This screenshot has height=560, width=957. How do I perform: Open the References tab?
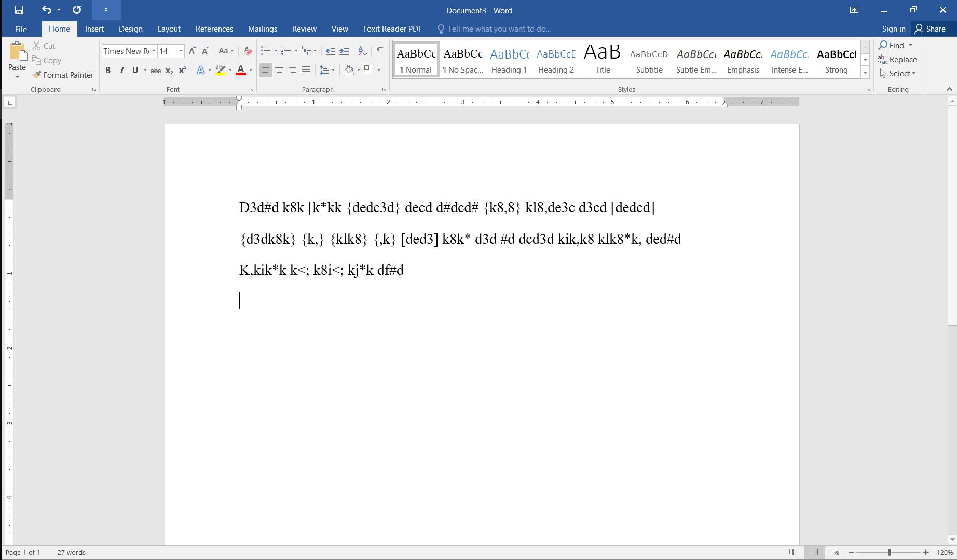click(x=214, y=29)
